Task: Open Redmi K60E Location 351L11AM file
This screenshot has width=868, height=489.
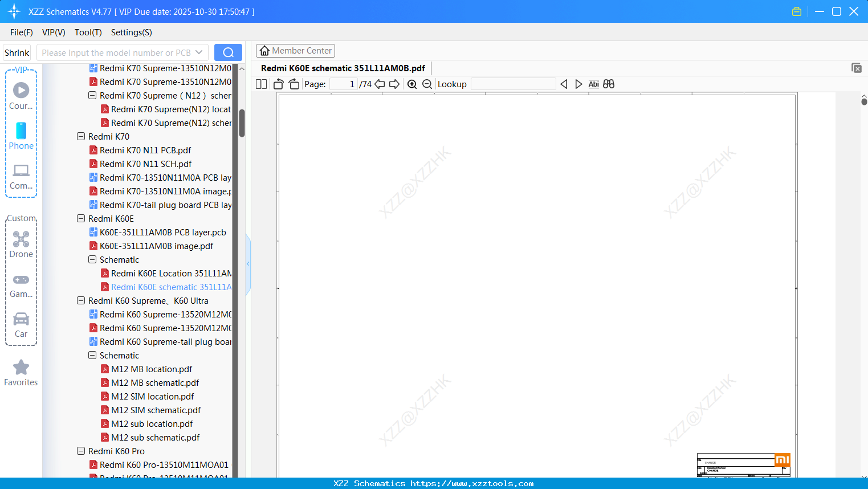Action: (x=172, y=274)
